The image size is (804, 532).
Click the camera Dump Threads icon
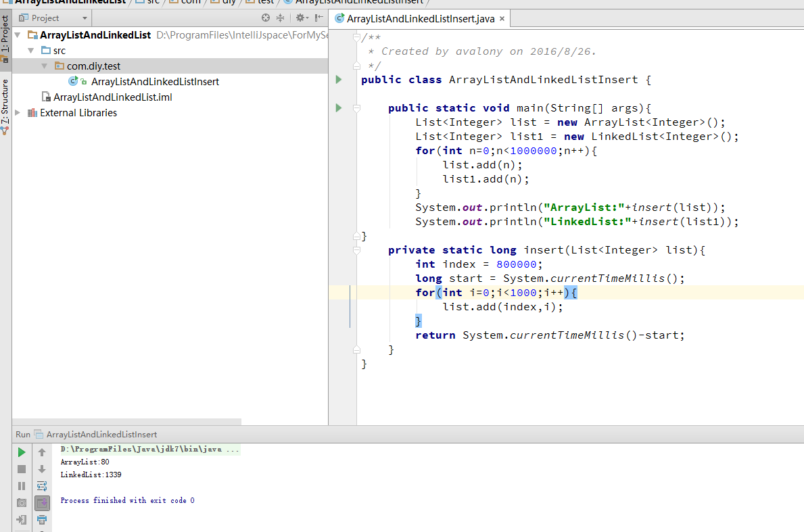click(x=22, y=503)
